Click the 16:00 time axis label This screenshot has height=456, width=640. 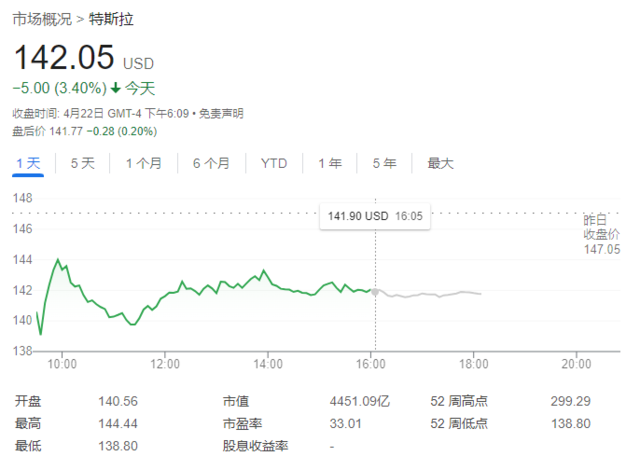click(x=371, y=364)
